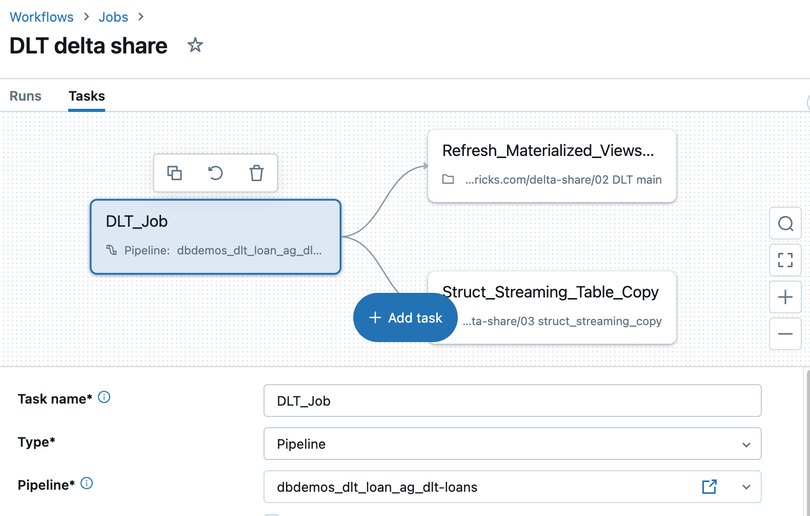The height and width of the screenshot is (516, 810).
Task: Select the Refresh_Materialized_Views task node
Action: [552, 166]
